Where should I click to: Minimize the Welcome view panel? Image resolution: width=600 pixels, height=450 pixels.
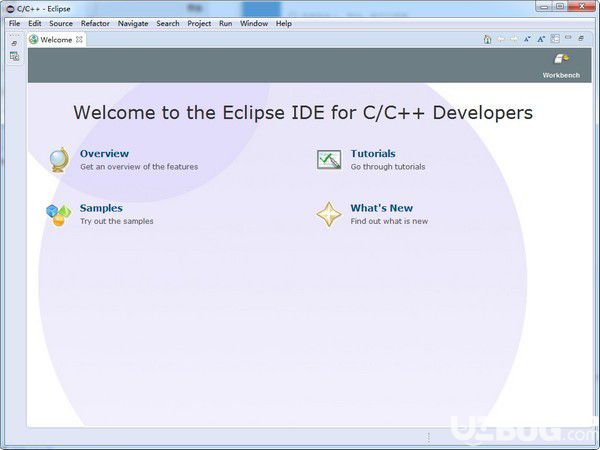coord(568,38)
